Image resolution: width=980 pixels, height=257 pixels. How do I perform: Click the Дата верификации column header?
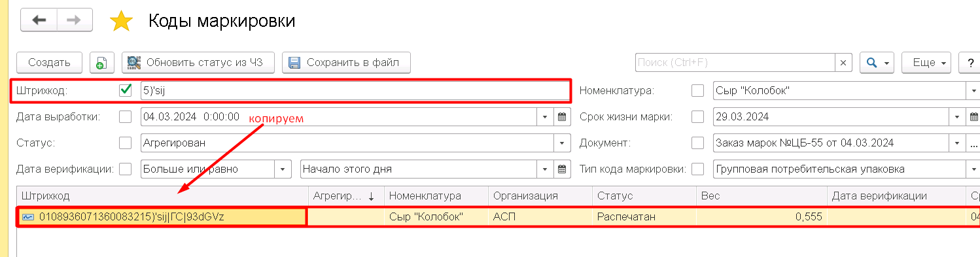(x=896, y=196)
